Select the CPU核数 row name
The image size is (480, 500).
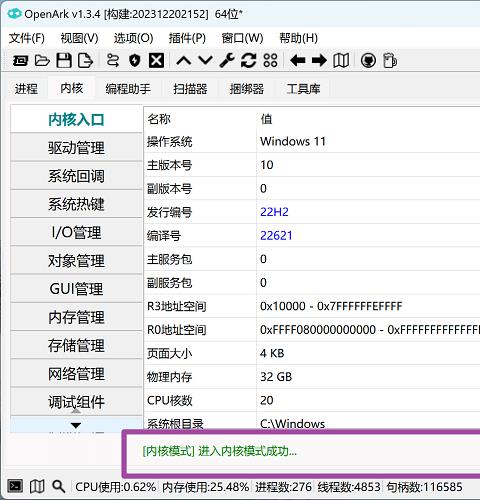[x=170, y=400]
